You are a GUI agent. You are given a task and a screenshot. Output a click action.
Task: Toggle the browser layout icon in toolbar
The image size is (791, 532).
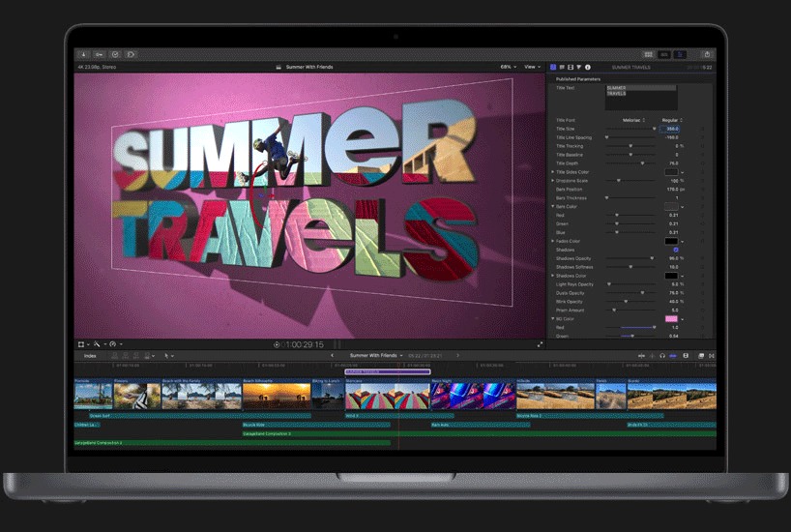(648, 54)
